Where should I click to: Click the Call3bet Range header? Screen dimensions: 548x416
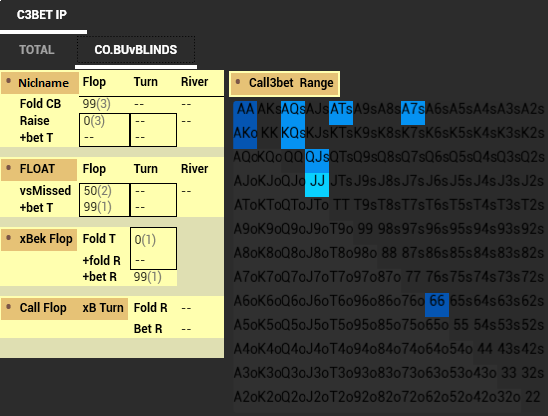[x=284, y=84]
